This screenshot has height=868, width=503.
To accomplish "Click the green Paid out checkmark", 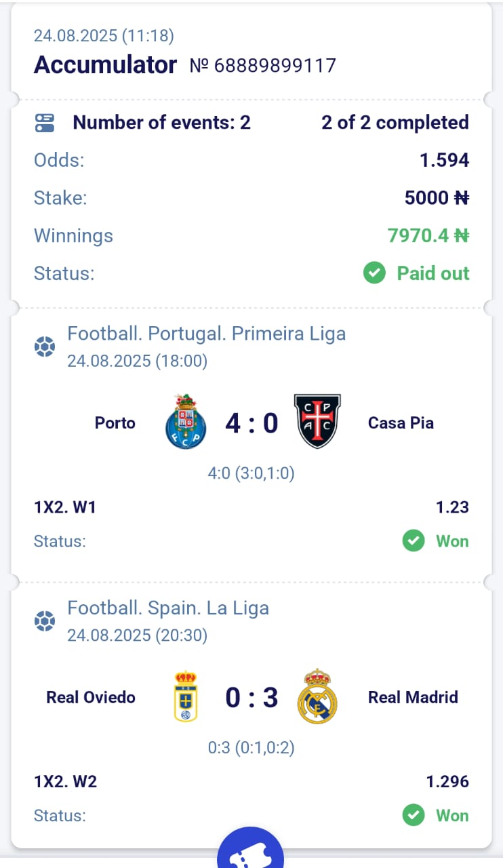I will coord(374,273).
